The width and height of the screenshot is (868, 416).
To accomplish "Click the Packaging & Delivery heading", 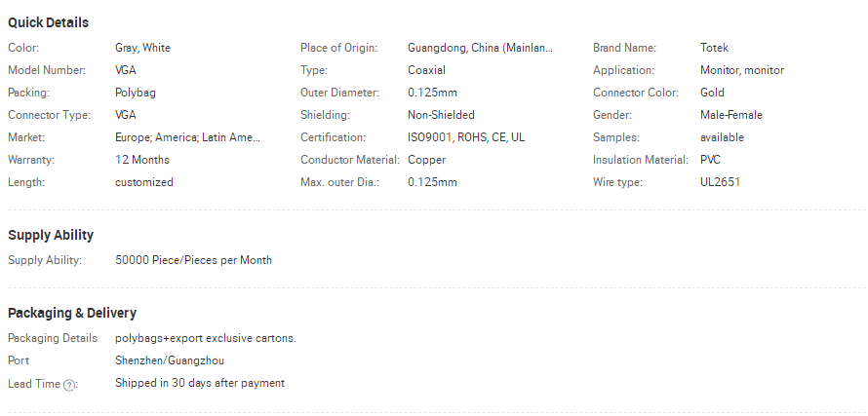I will pyautogui.click(x=72, y=313).
